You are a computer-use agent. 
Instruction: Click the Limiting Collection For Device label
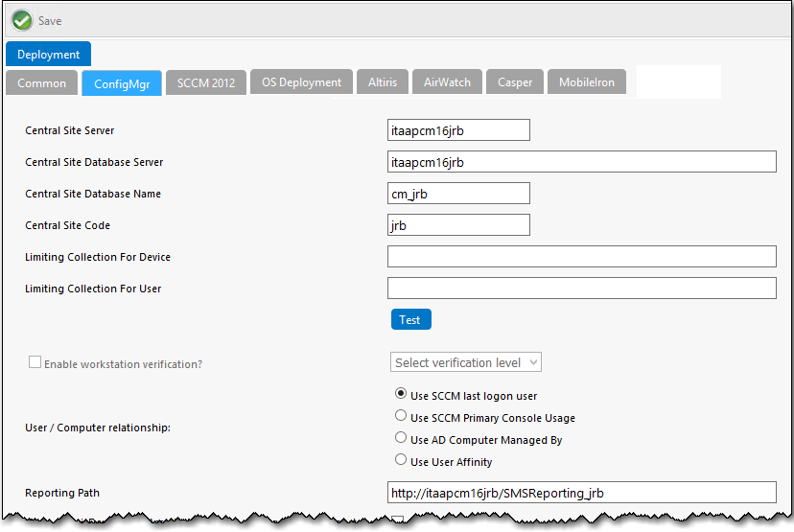pos(98,257)
